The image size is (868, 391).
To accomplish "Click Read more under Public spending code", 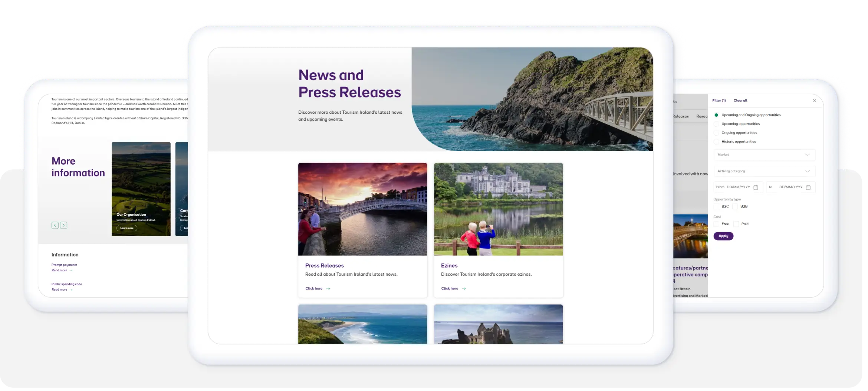I will pyautogui.click(x=59, y=290).
